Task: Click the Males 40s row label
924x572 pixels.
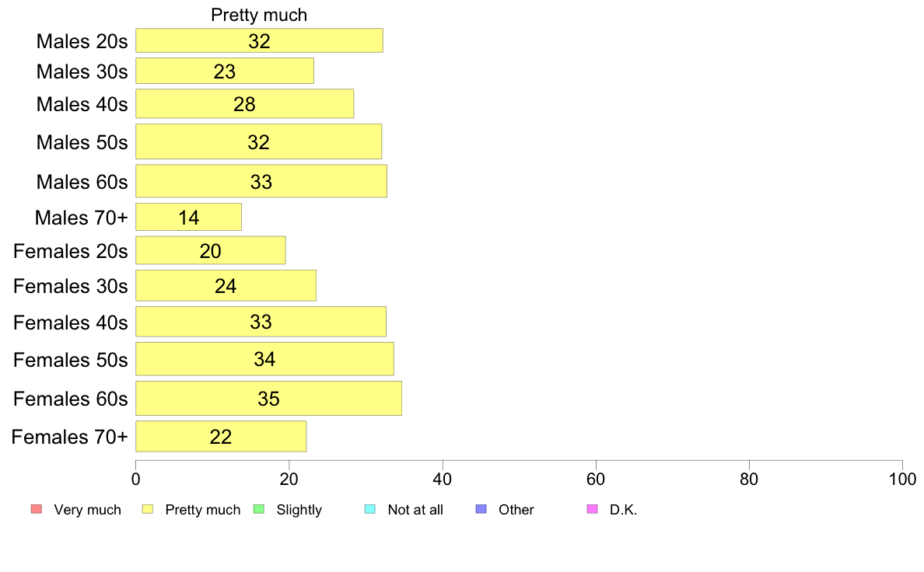Action: tap(82, 104)
